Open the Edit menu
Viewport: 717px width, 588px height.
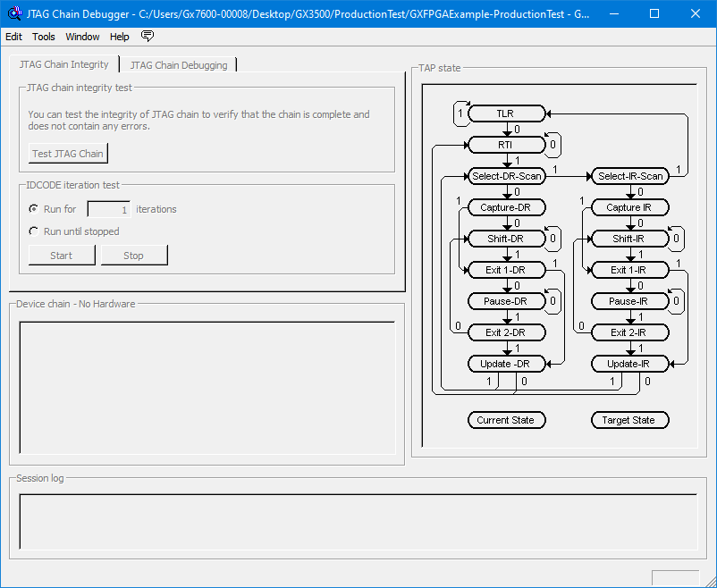tap(14, 37)
